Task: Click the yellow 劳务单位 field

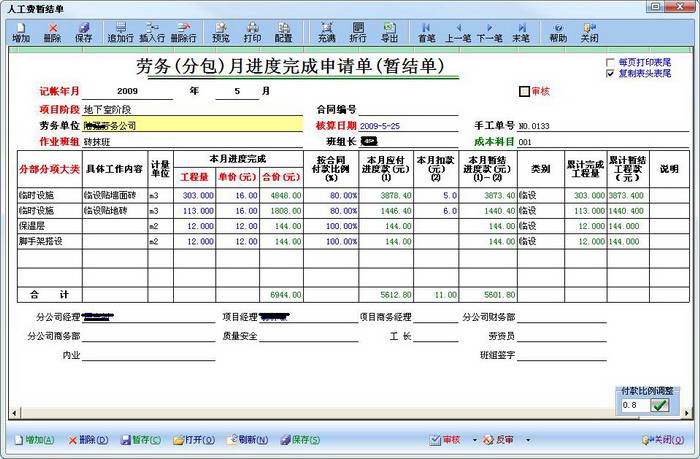Action: pos(192,125)
